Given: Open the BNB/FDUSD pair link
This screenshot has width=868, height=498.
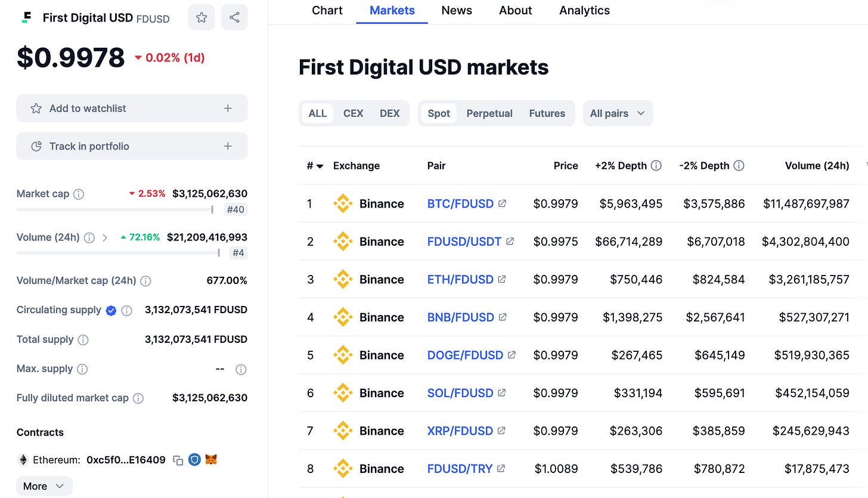Looking at the screenshot, I should (461, 317).
